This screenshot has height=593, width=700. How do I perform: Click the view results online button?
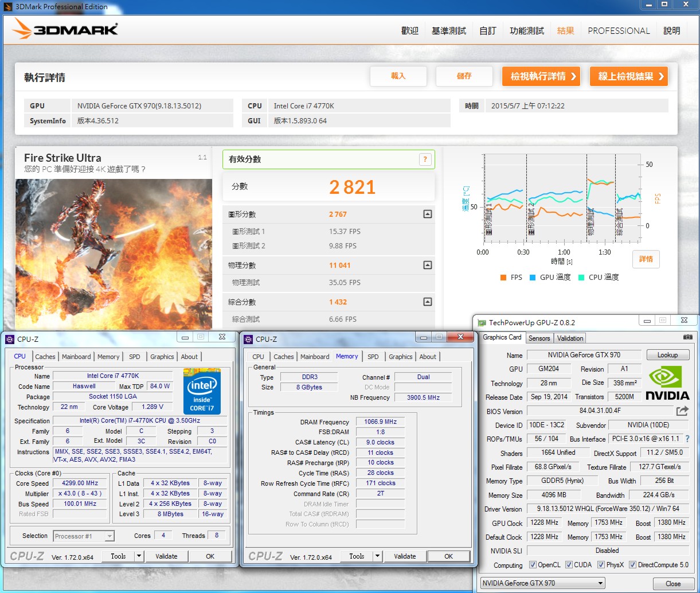(629, 76)
